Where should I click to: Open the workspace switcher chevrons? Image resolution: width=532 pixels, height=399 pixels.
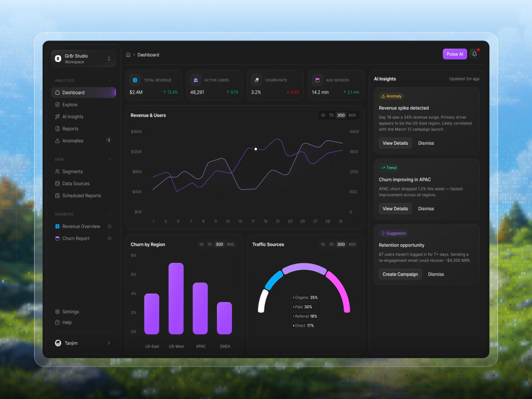(x=109, y=59)
